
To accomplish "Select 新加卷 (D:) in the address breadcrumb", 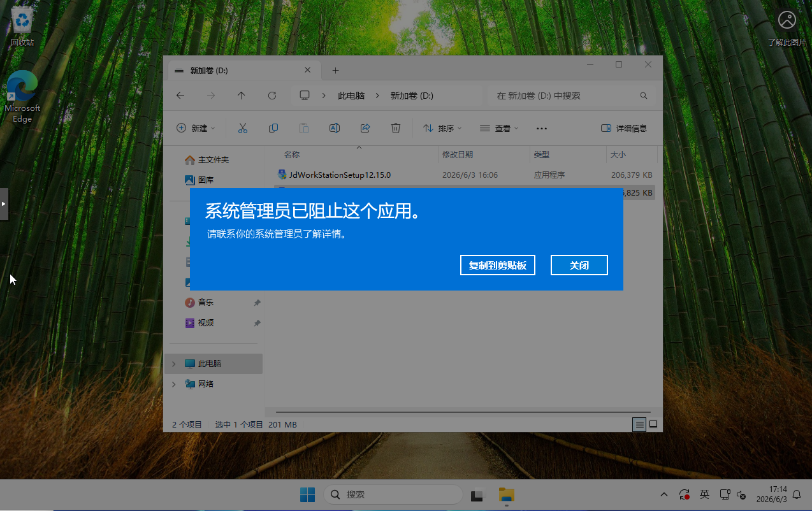I will point(412,96).
